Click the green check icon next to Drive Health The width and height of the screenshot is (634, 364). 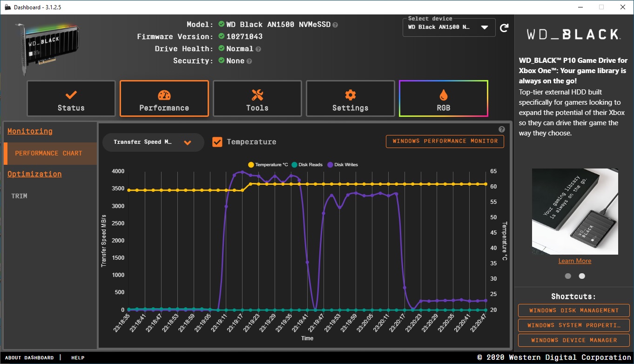(x=221, y=48)
